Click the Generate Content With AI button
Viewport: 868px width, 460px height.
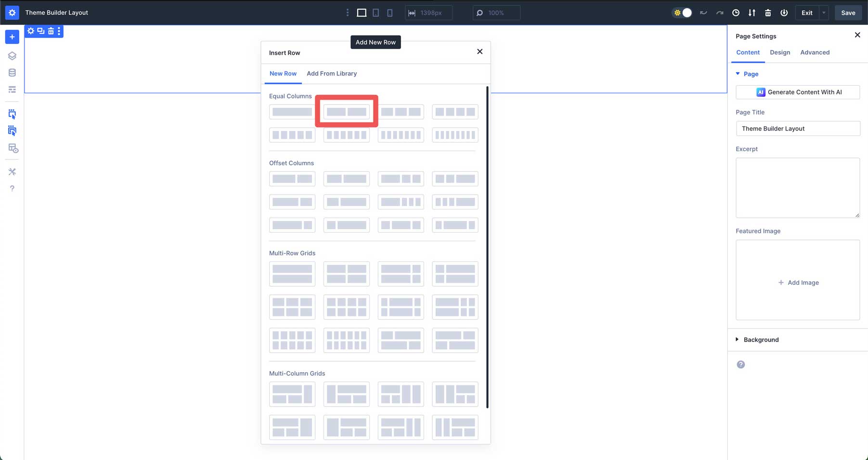click(798, 92)
